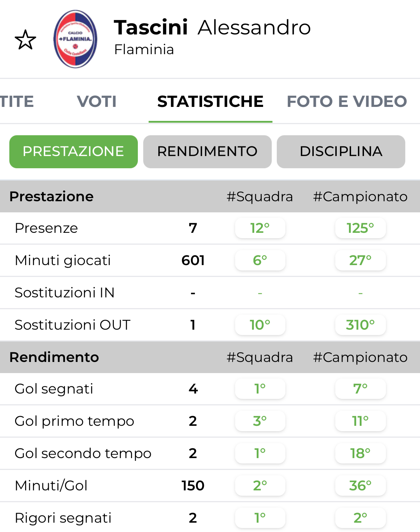
Task: Tap the Flaminia team crest logo
Action: pyautogui.click(x=75, y=39)
